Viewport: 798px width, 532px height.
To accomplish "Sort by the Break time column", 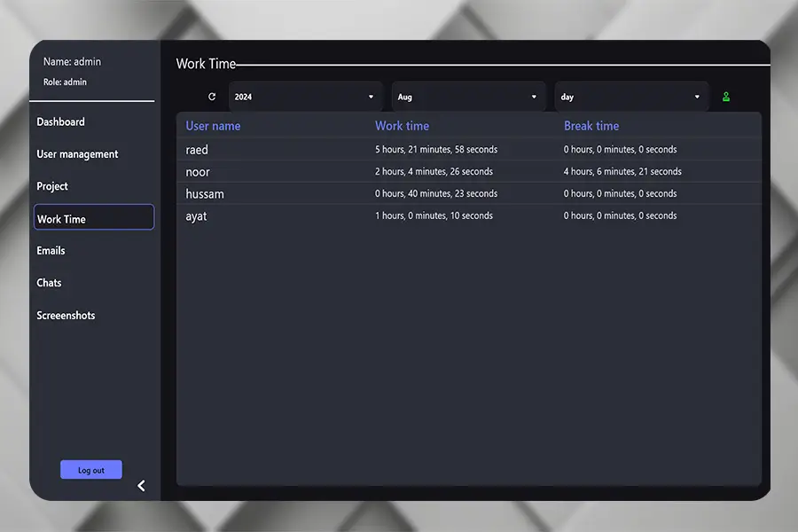I will point(591,125).
